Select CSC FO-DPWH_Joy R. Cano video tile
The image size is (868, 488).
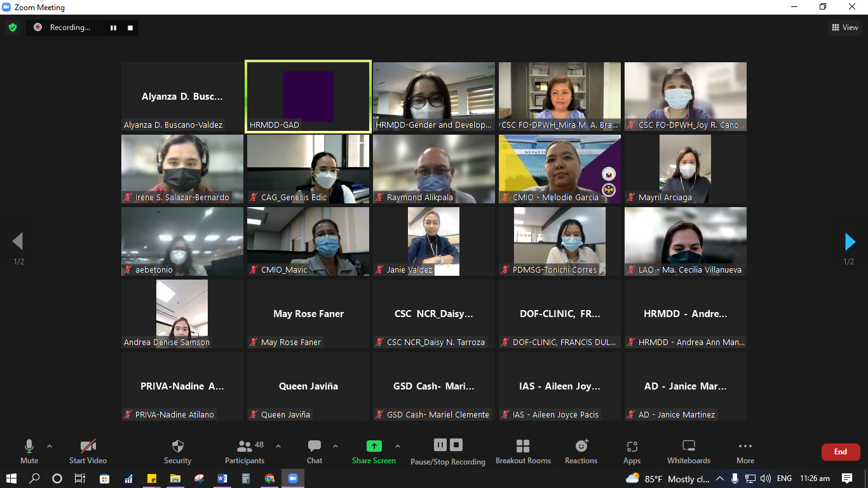point(686,97)
